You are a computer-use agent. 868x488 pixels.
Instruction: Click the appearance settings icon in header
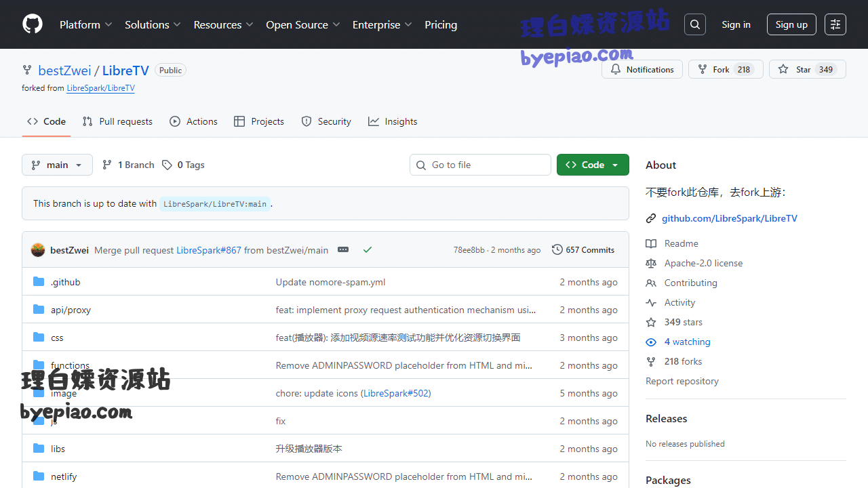(x=835, y=24)
